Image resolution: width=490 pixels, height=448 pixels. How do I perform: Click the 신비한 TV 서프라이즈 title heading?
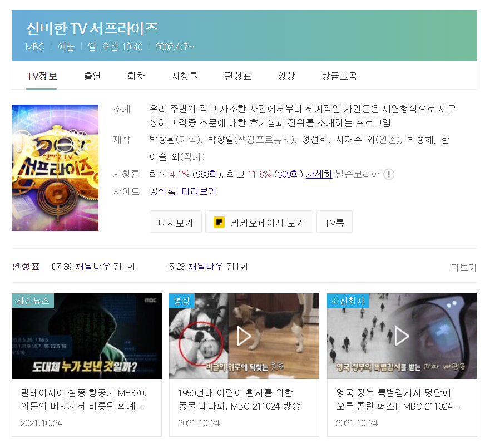tap(92, 28)
